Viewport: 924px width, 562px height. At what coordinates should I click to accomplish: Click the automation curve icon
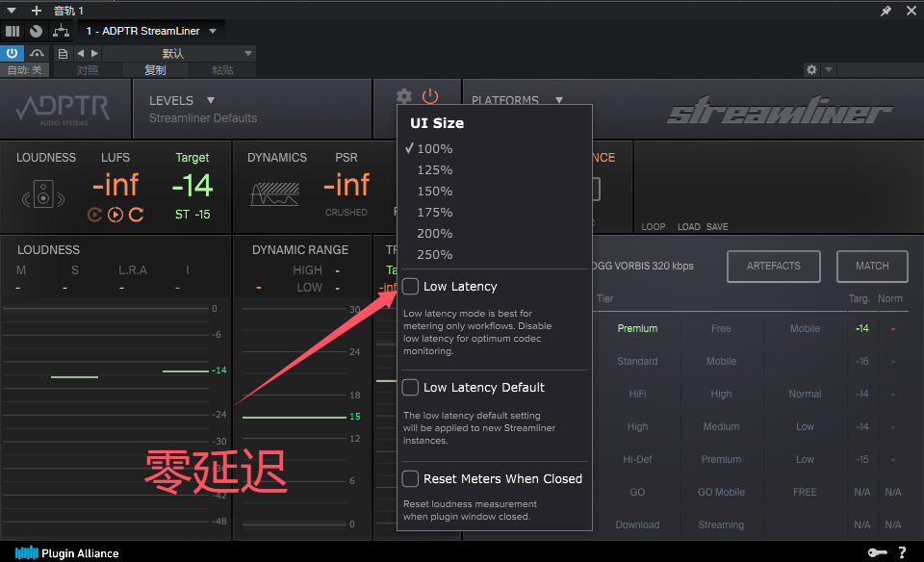pyautogui.click(x=37, y=54)
